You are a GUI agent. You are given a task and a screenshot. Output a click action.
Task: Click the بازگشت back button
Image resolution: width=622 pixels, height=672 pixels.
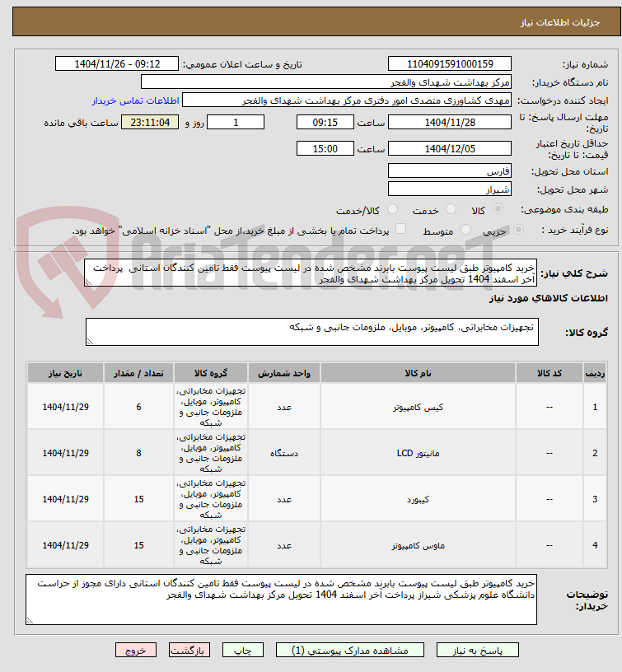coord(189,650)
